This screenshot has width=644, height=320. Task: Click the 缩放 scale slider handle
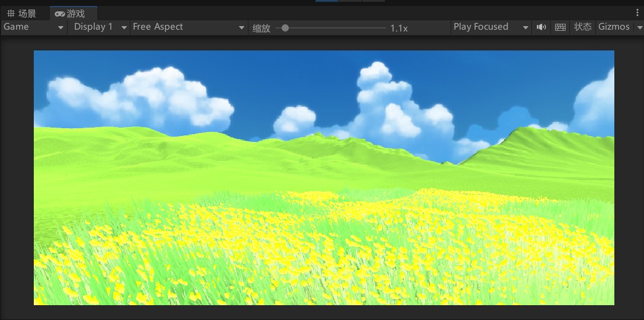click(285, 28)
